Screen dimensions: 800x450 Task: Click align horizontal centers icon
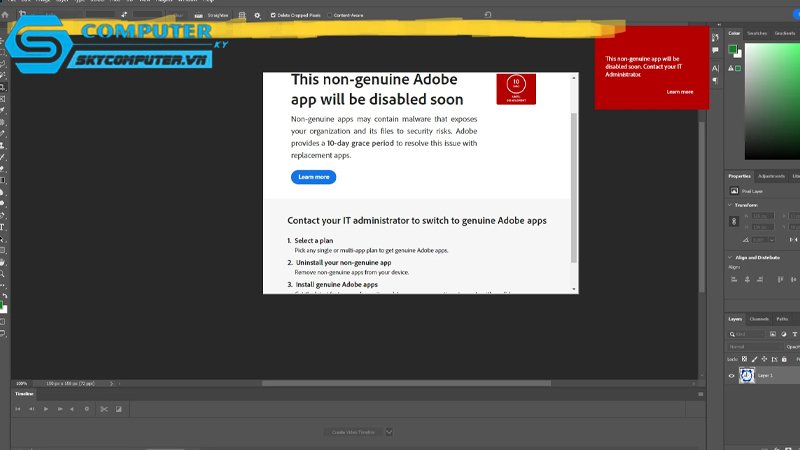[x=747, y=279]
